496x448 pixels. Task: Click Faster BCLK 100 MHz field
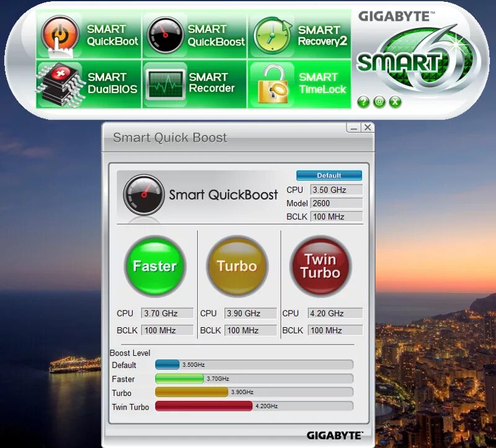point(167,330)
